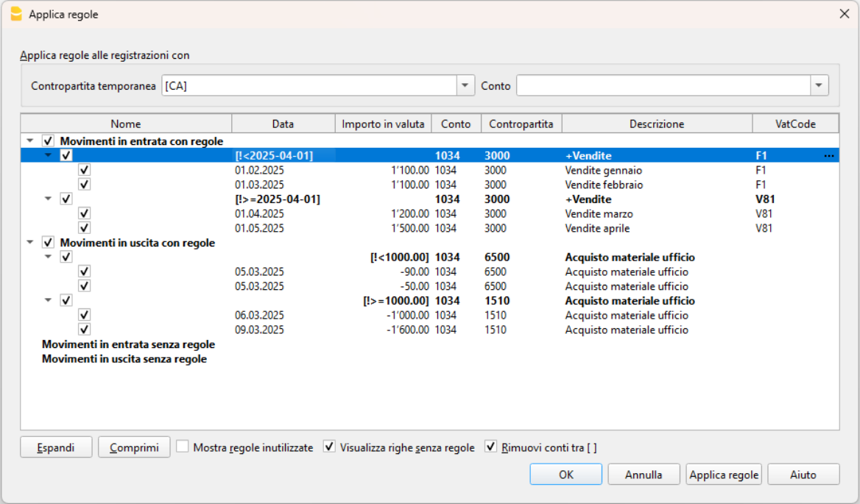Click the Data column header
The width and height of the screenshot is (860, 504).
click(283, 124)
